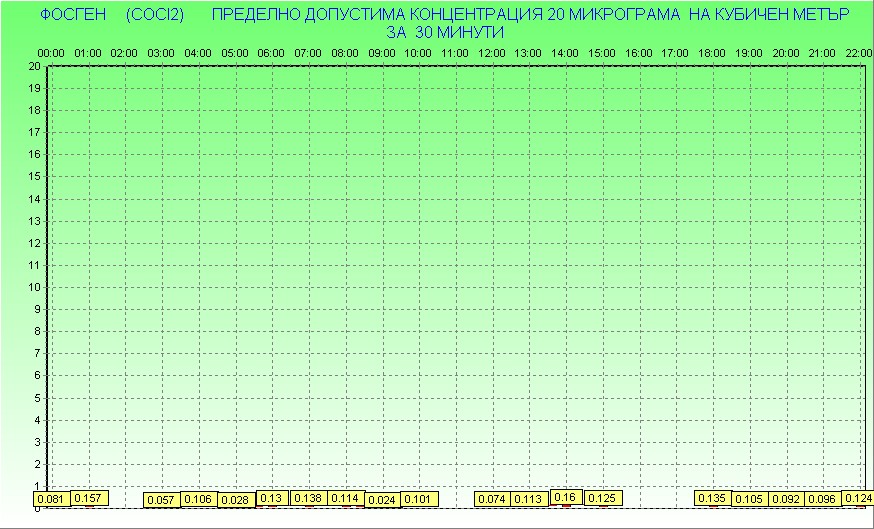Select the 21:00 time label
874x529 pixels.
click(x=822, y=54)
